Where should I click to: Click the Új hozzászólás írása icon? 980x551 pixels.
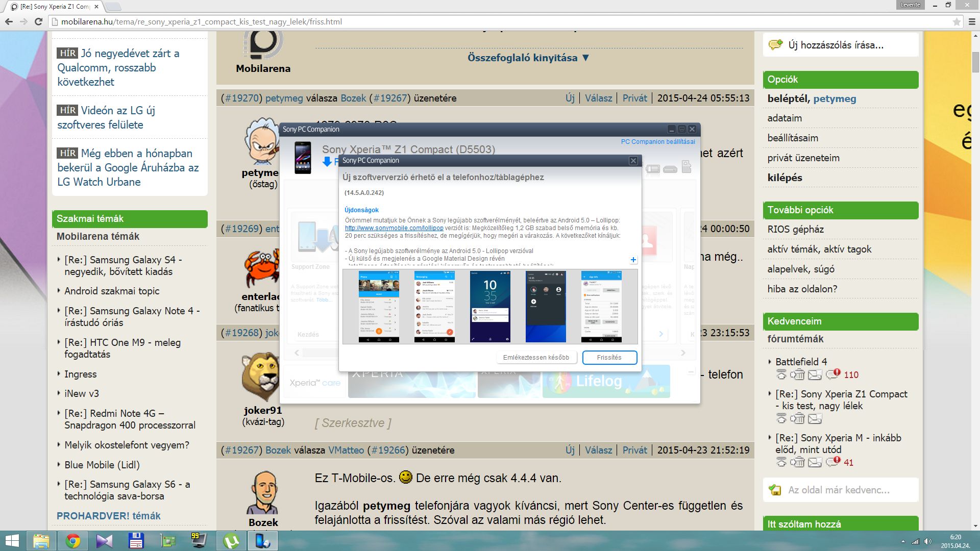pyautogui.click(x=775, y=45)
